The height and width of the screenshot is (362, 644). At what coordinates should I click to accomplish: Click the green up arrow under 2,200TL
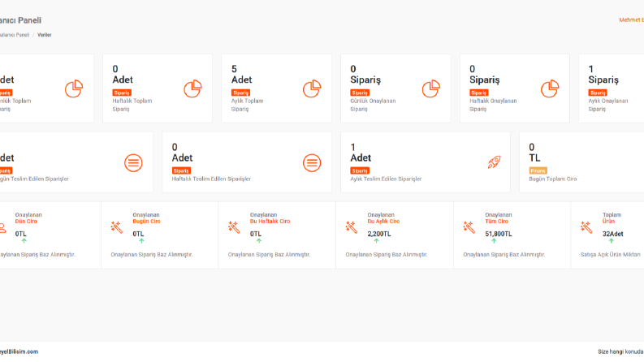pyautogui.click(x=376, y=241)
